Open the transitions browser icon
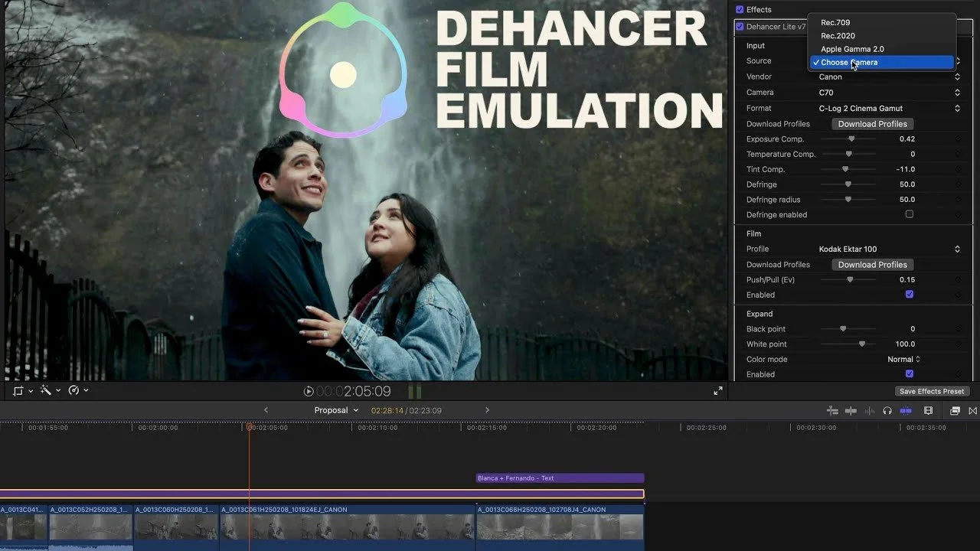The width and height of the screenshot is (980, 551). click(x=973, y=411)
